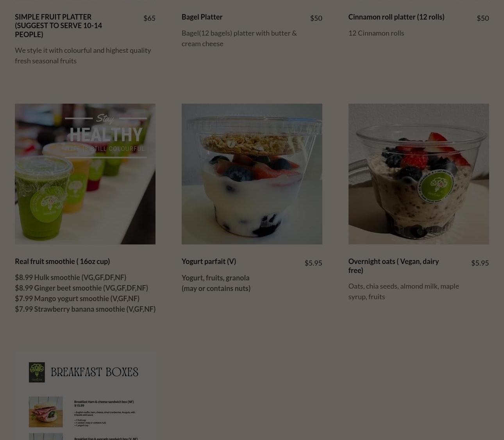This screenshot has width=504, height=440.
Task: Click the Breakfast Boxes logo icon
Action: click(37, 372)
